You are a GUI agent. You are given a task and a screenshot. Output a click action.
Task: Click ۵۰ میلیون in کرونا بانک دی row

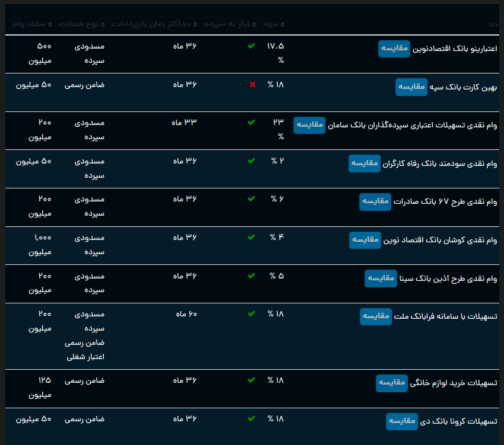(34, 419)
